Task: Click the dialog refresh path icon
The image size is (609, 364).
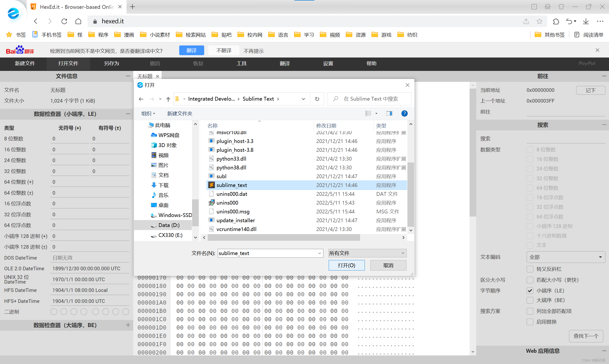Action: (317, 99)
